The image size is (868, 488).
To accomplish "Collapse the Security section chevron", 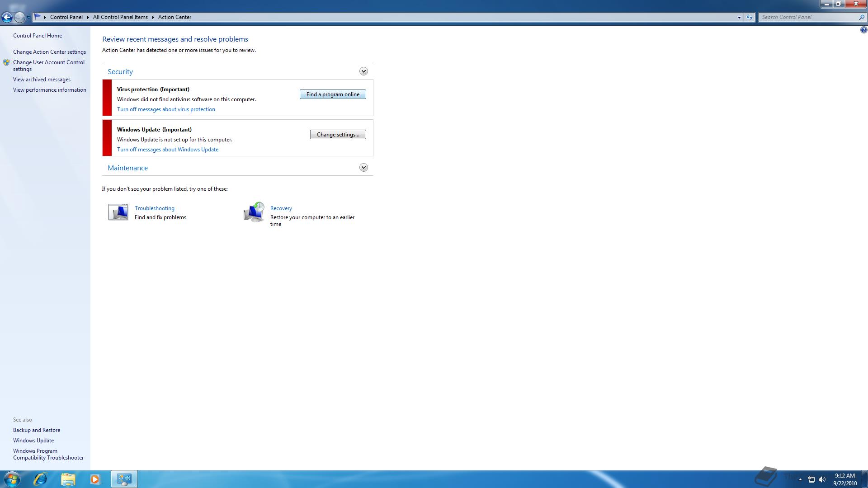I will pos(363,71).
